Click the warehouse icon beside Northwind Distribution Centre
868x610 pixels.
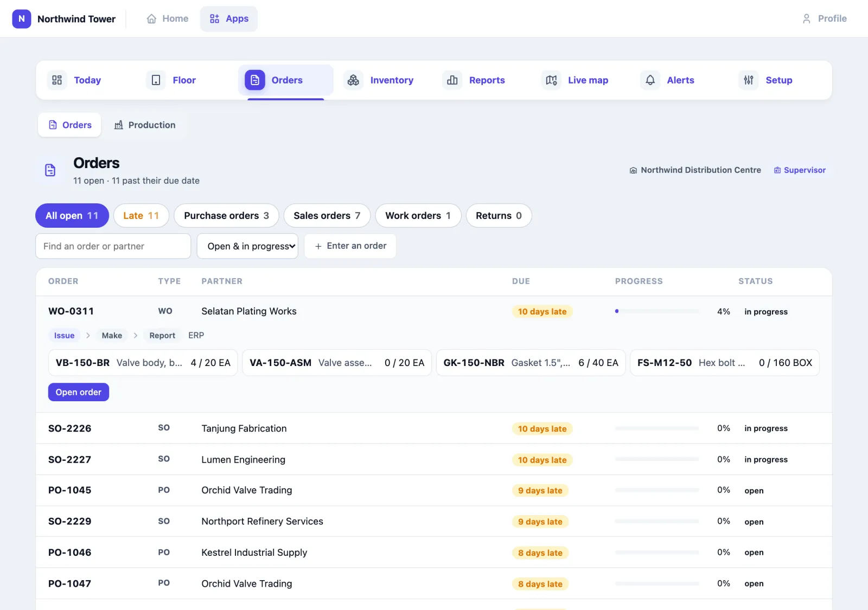pos(633,170)
